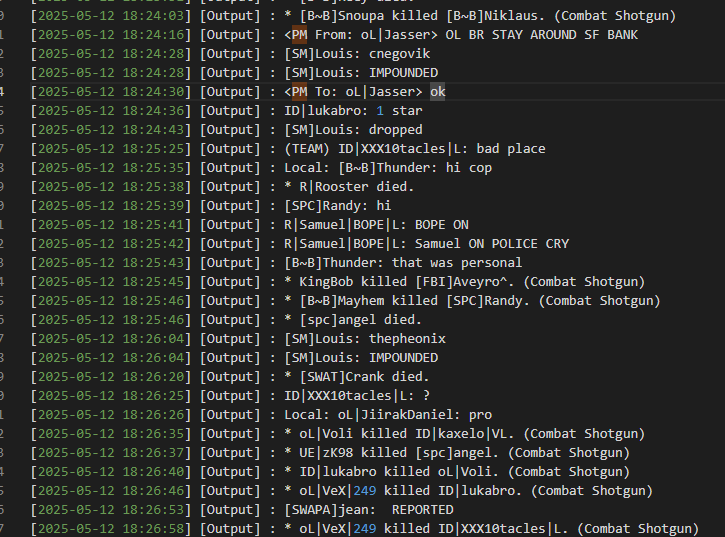Click the Snoupa killed Niklaus log line
Screen dimensions: 725x537
click(x=353, y=16)
